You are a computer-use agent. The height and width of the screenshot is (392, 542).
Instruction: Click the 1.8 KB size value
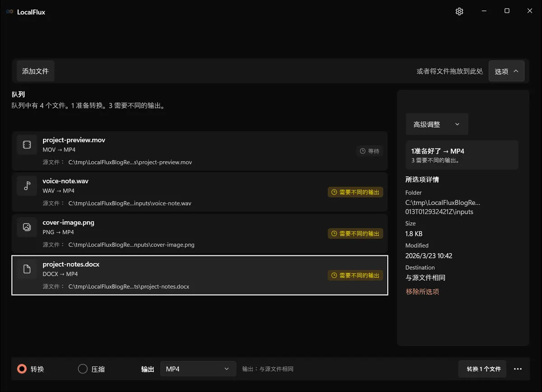tap(414, 234)
